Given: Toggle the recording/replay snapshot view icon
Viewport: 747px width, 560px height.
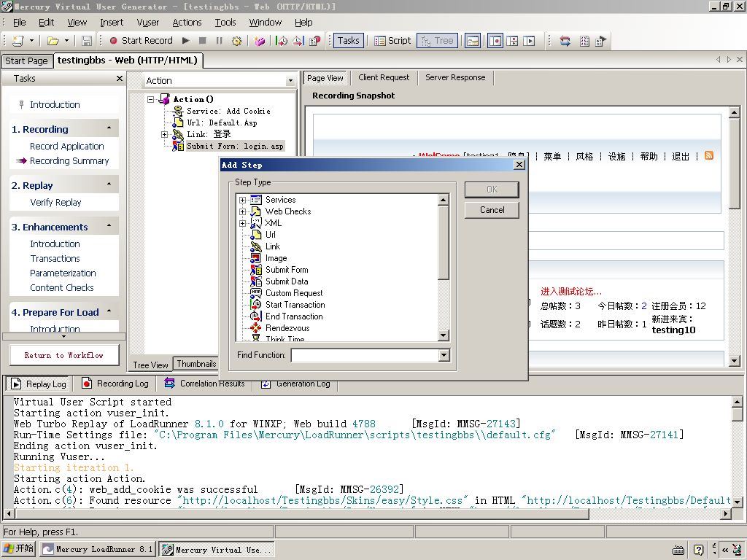Looking at the screenshot, I should (x=529, y=41).
